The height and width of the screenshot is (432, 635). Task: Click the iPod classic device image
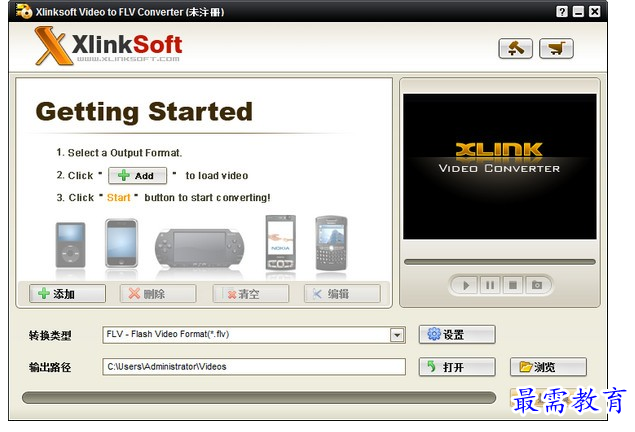click(70, 245)
